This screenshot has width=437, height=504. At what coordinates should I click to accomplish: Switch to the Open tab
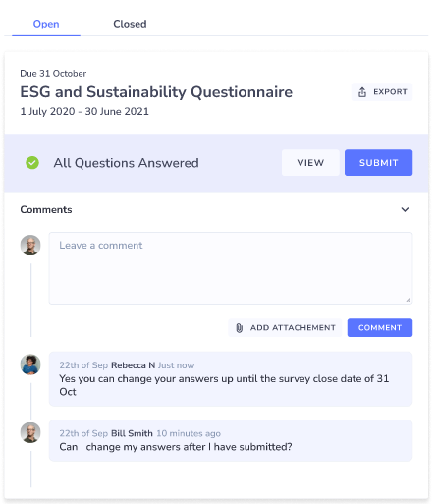46,24
